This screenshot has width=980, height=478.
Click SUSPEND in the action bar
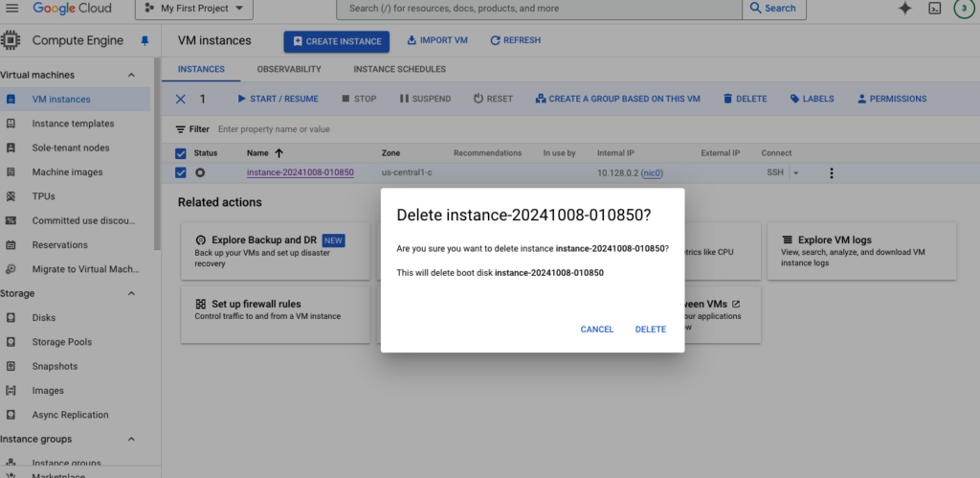[425, 99]
